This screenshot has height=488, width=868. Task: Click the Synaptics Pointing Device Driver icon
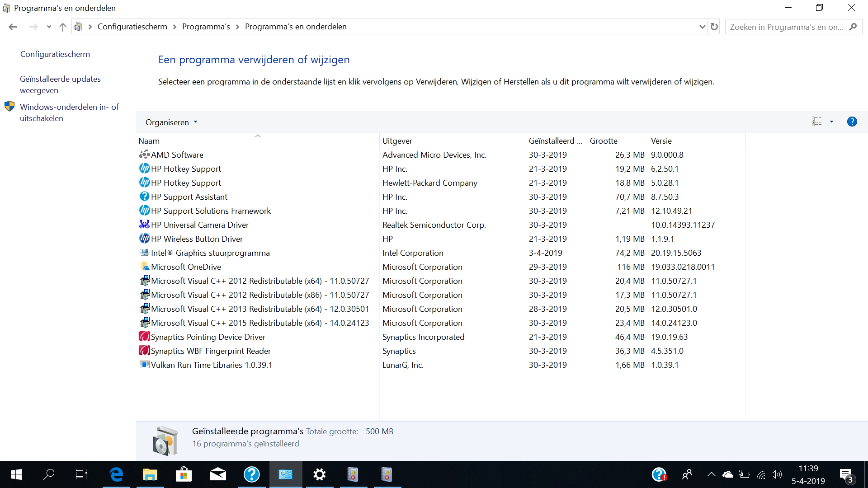[144, 337]
